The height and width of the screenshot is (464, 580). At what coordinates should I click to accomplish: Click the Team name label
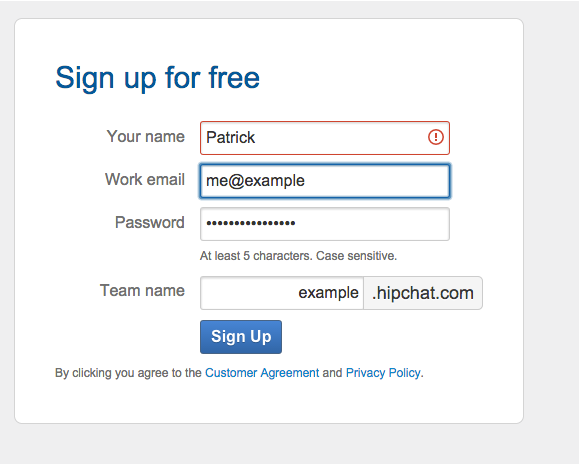[142, 290]
